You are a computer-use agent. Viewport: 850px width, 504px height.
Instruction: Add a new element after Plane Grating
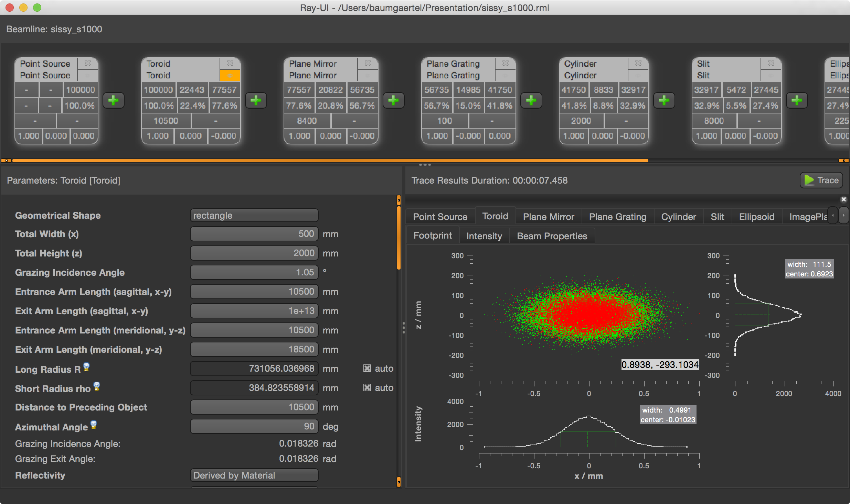(531, 100)
